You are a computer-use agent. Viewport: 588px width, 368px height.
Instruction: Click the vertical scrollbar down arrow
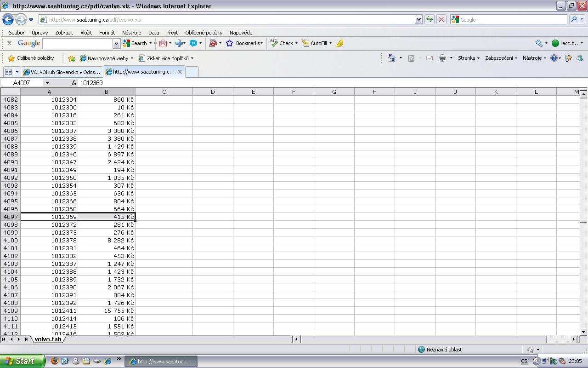click(x=583, y=332)
